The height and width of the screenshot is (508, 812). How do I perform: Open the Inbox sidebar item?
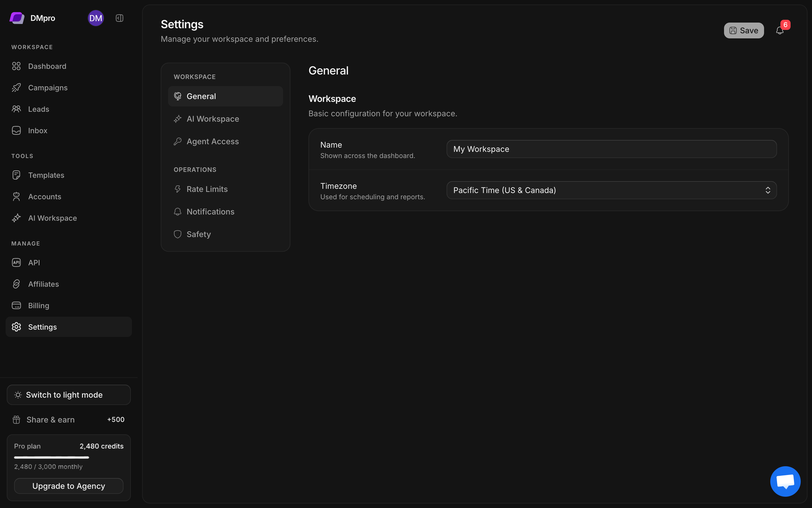pyautogui.click(x=69, y=131)
